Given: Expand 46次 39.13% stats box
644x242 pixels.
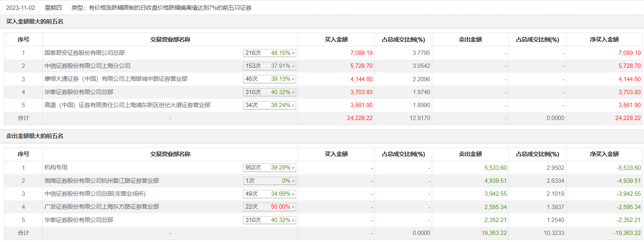Looking at the screenshot, I should coord(293,79).
